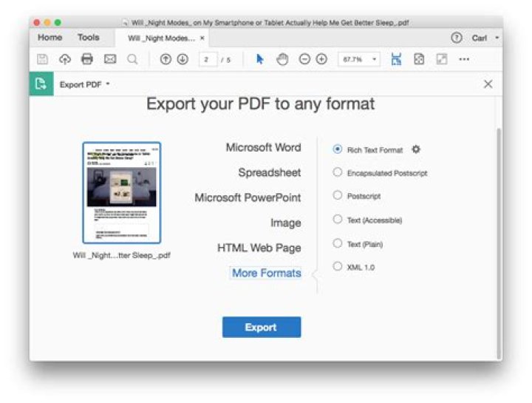Select the XML 1.0 format option
532x403 pixels.
(x=338, y=266)
